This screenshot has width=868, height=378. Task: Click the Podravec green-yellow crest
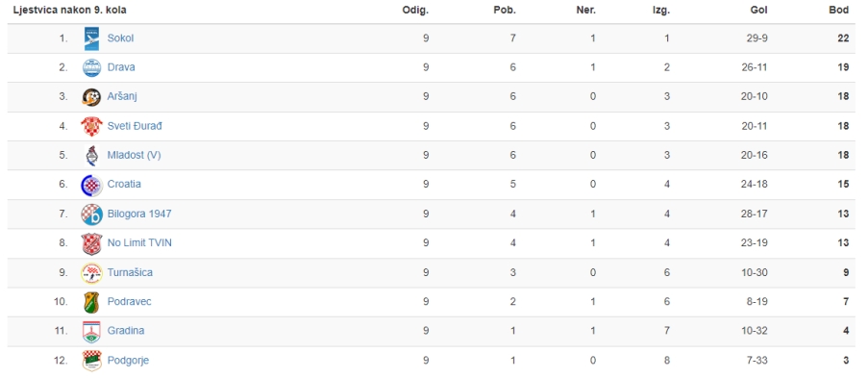pyautogui.click(x=92, y=302)
